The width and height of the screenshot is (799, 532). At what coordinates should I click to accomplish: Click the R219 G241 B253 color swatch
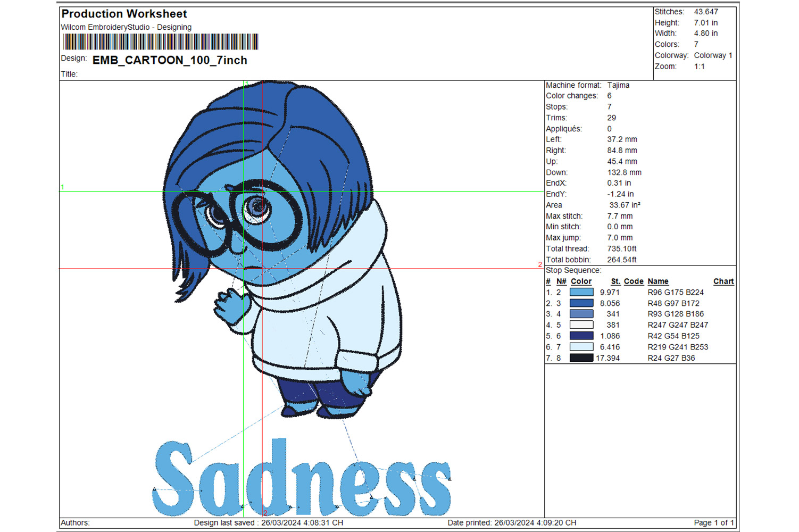click(581, 347)
